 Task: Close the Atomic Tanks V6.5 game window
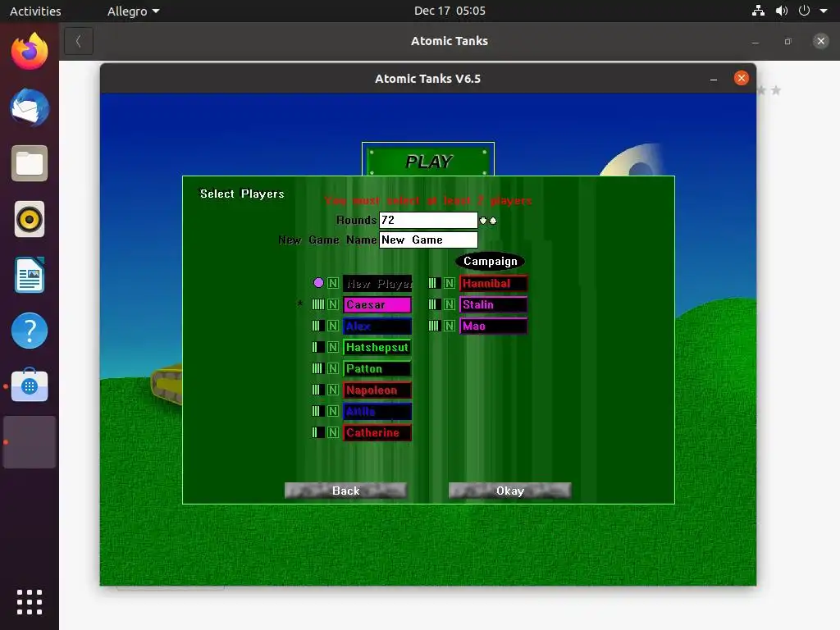coord(742,78)
